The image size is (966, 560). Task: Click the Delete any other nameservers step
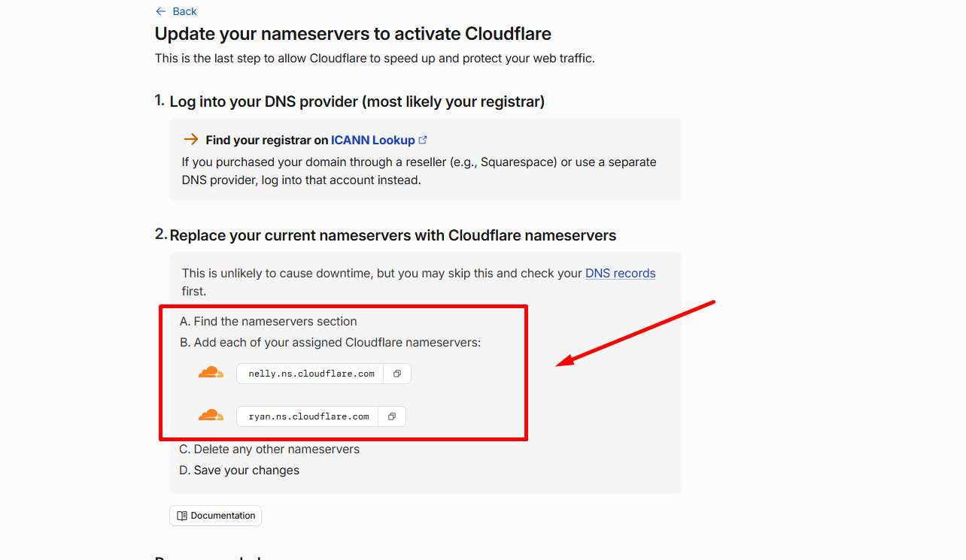[269, 450]
